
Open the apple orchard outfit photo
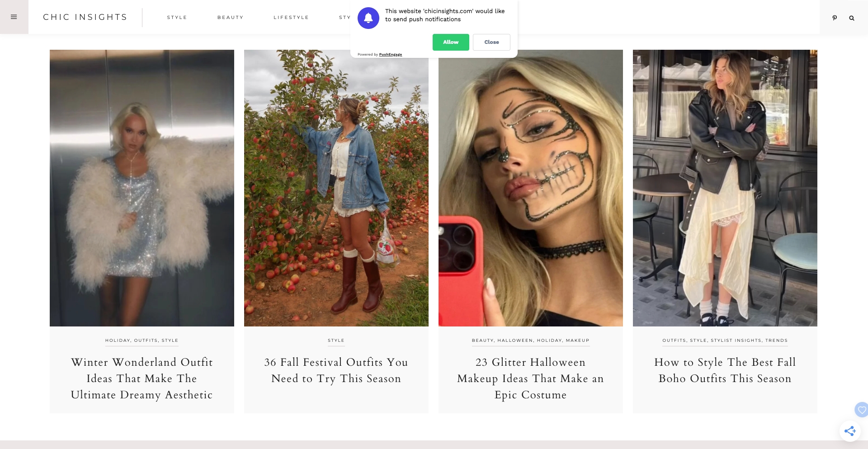[336, 188]
